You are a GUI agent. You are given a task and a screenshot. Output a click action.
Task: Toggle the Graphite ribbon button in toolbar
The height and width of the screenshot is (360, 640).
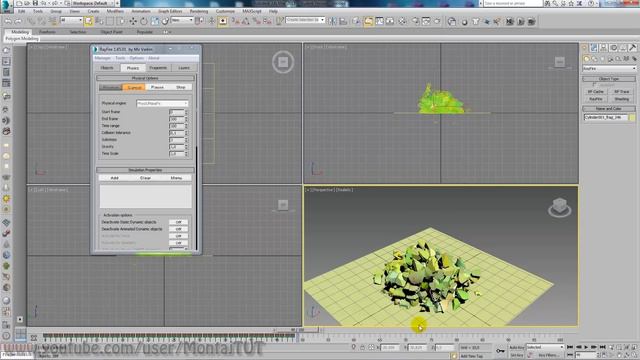[369, 21]
